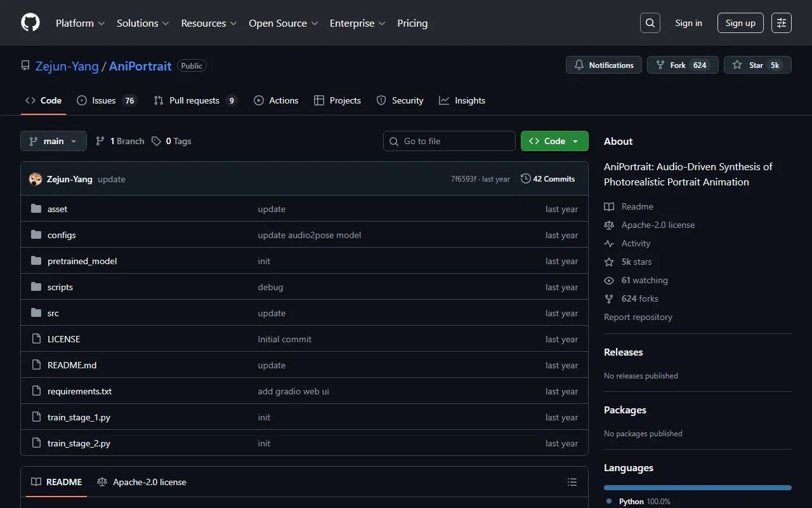Select the Apache-2.0 license tab
Image resolution: width=812 pixels, height=508 pixels.
pyautogui.click(x=142, y=482)
